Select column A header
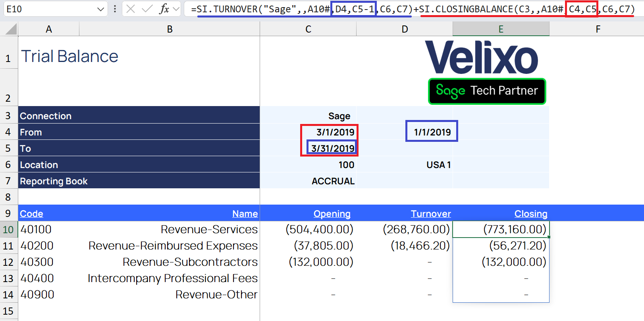The image size is (644, 321). 49,29
